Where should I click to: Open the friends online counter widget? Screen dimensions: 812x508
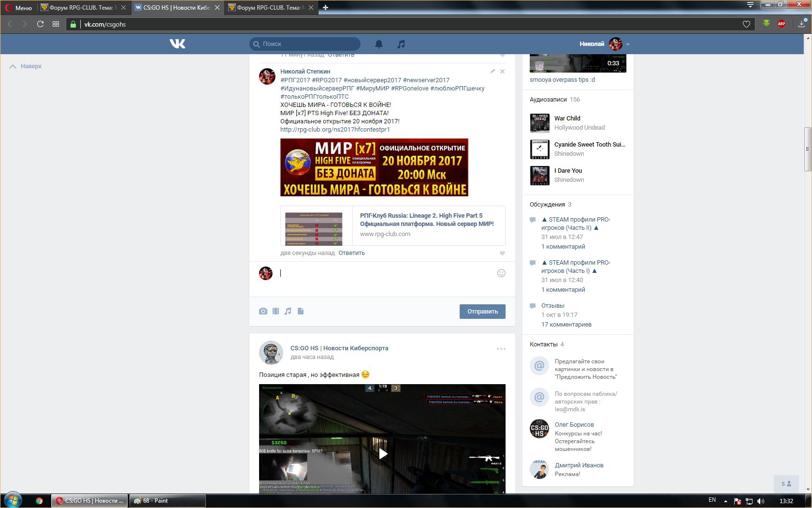click(x=786, y=483)
